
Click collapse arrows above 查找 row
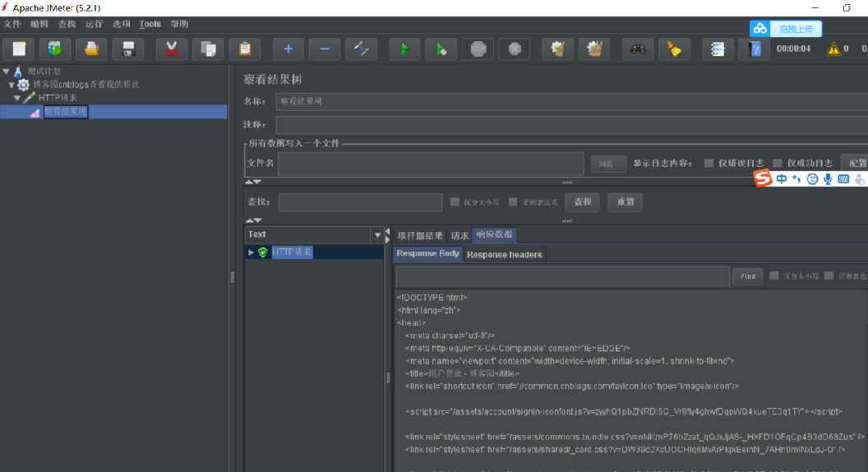click(x=253, y=182)
